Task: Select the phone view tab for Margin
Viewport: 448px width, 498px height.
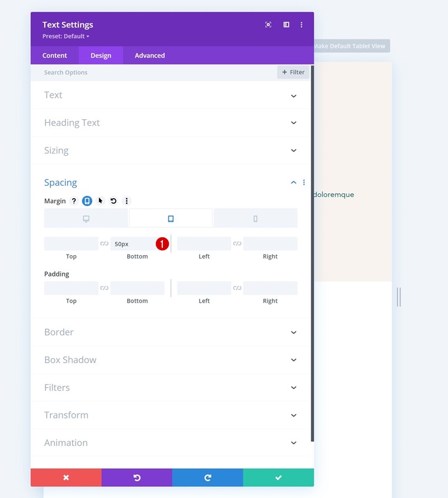Action: (x=255, y=218)
